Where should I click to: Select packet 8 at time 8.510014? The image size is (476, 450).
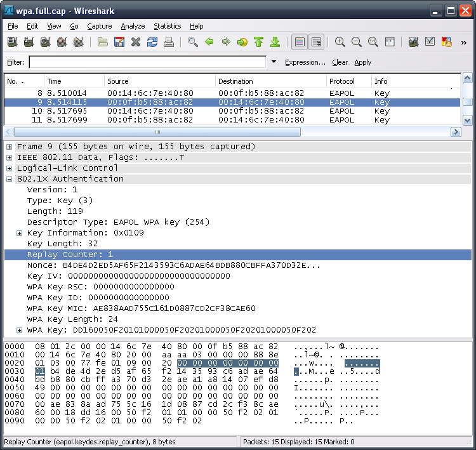(x=232, y=93)
